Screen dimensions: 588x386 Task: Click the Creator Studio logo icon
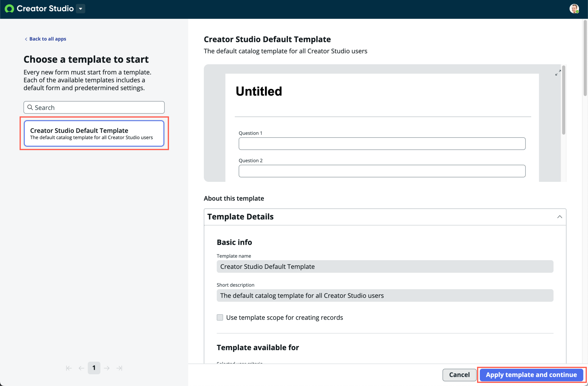(x=9, y=9)
